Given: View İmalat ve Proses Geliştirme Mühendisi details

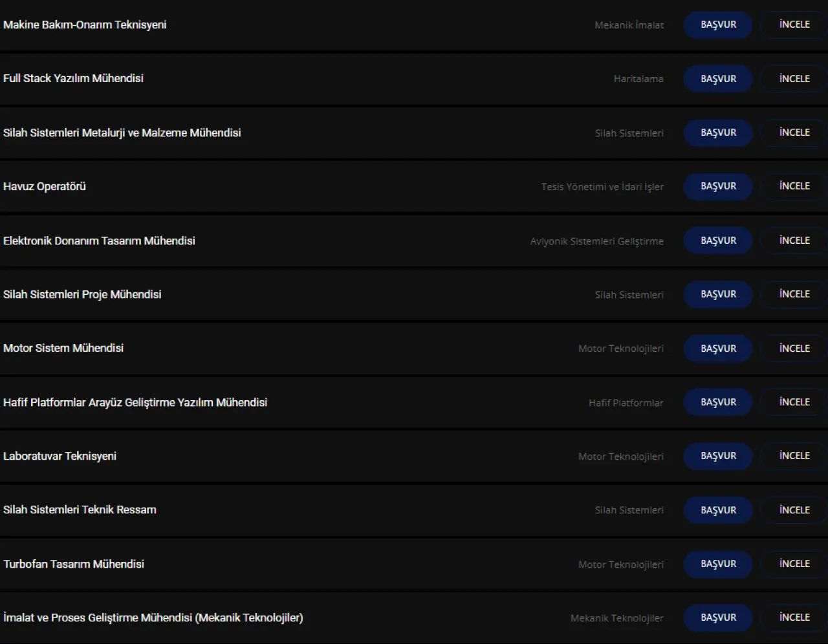Looking at the screenshot, I should click(x=794, y=617).
